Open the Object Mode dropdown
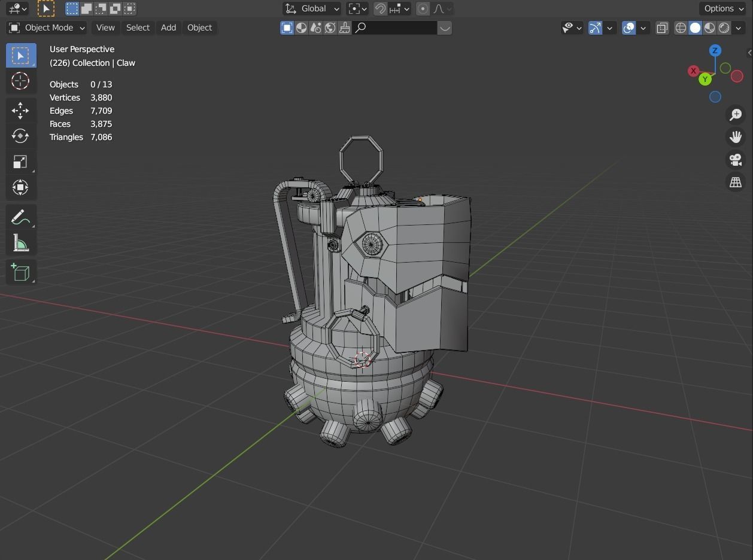 pos(47,28)
